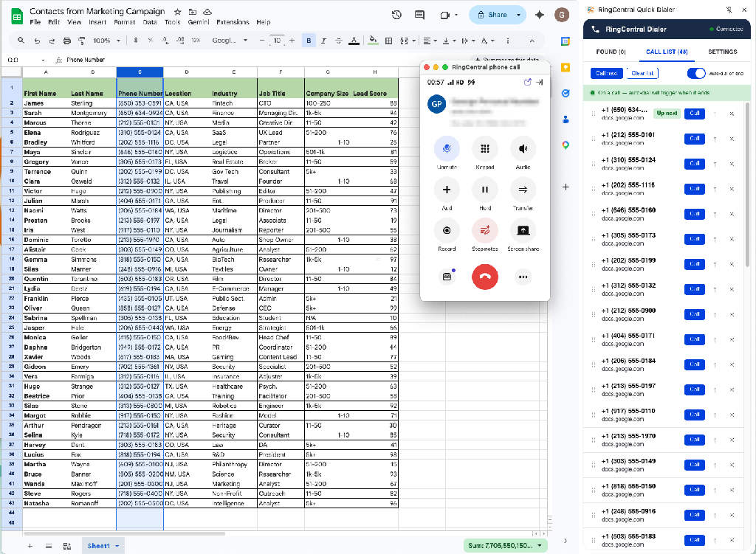Call +1 (212) 555-0101 from the list
Image resolution: width=756 pixels, height=554 pixels.
click(694, 139)
